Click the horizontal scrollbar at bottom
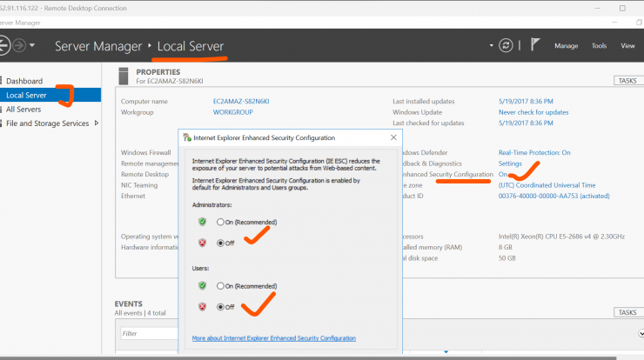This screenshot has width=644, height=360. (308, 357)
